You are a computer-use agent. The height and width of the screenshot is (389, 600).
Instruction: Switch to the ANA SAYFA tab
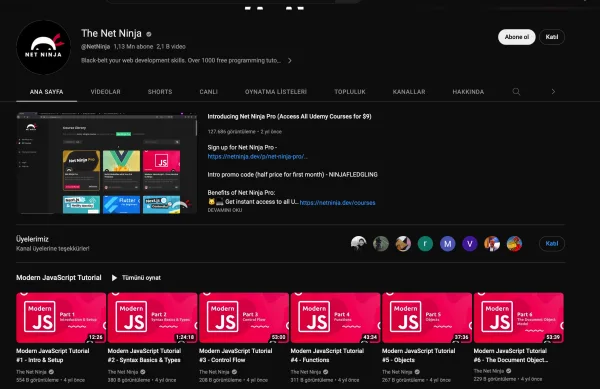[x=47, y=92]
